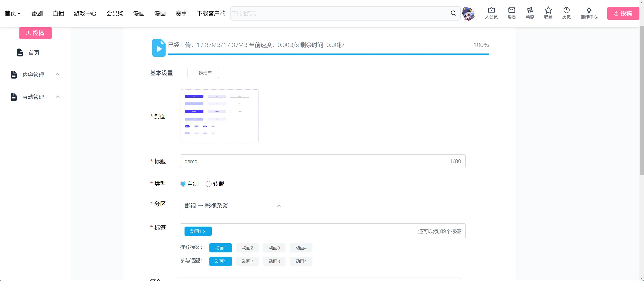The height and width of the screenshot is (281, 644).
Task: Open 赛事 in the top menu
Action: (x=181, y=13)
